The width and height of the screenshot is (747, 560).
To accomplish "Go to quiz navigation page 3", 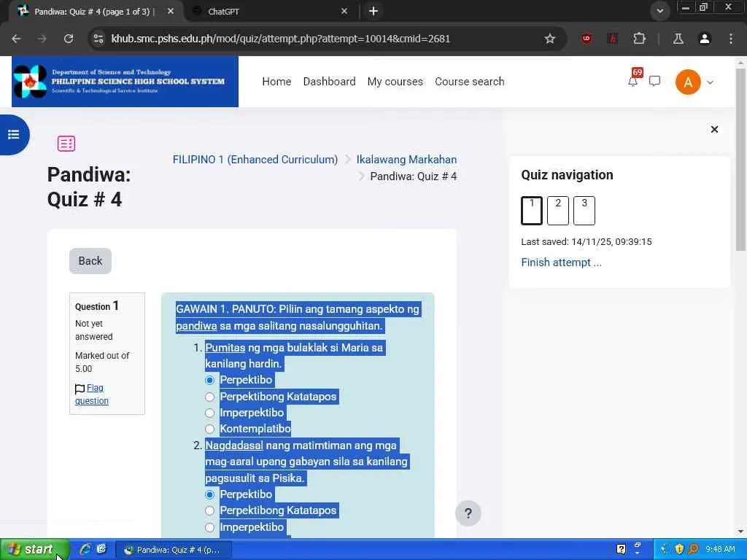I will [x=584, y=211].
